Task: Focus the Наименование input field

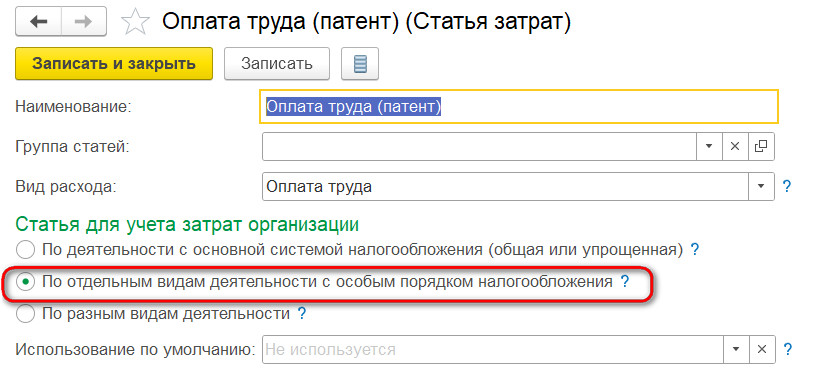Action: point(519,106)
